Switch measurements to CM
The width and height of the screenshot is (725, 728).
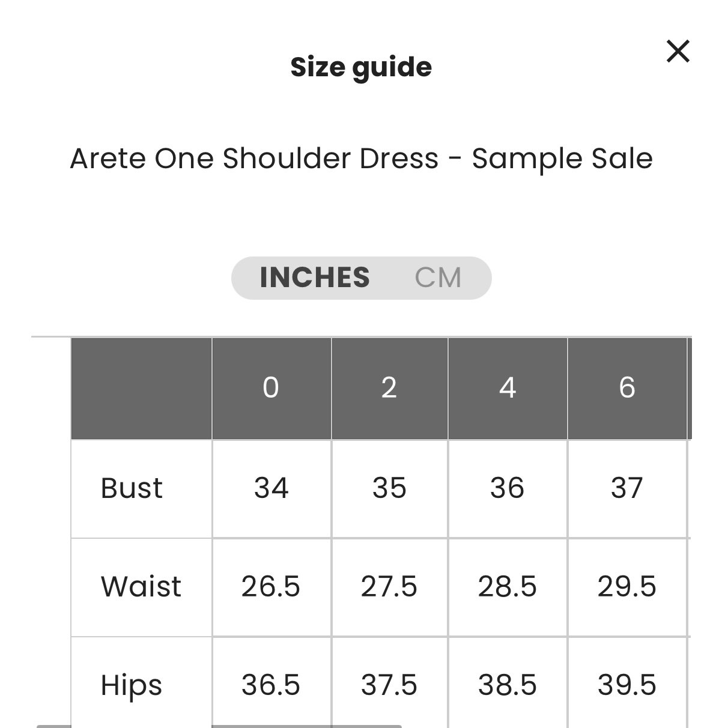point(438,278)
